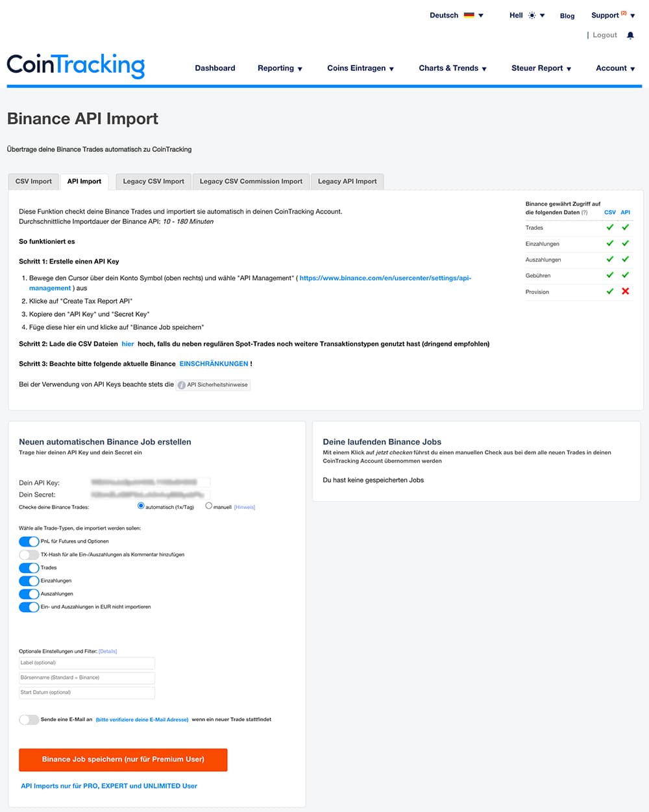The height and width of the screenshot is (812, 649).
Task: Open the notification bell
Action: [630, 35]
